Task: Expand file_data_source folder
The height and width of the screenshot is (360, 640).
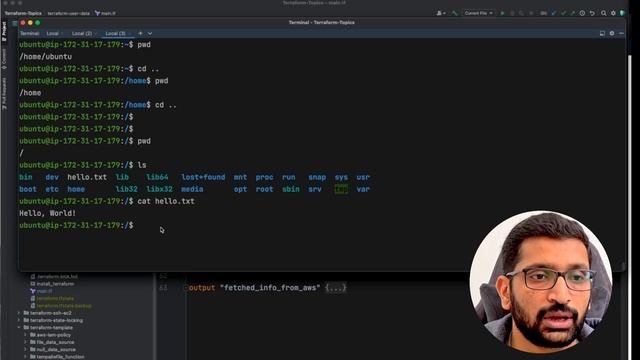Action: pyautogui.click(x=26, y=342)
